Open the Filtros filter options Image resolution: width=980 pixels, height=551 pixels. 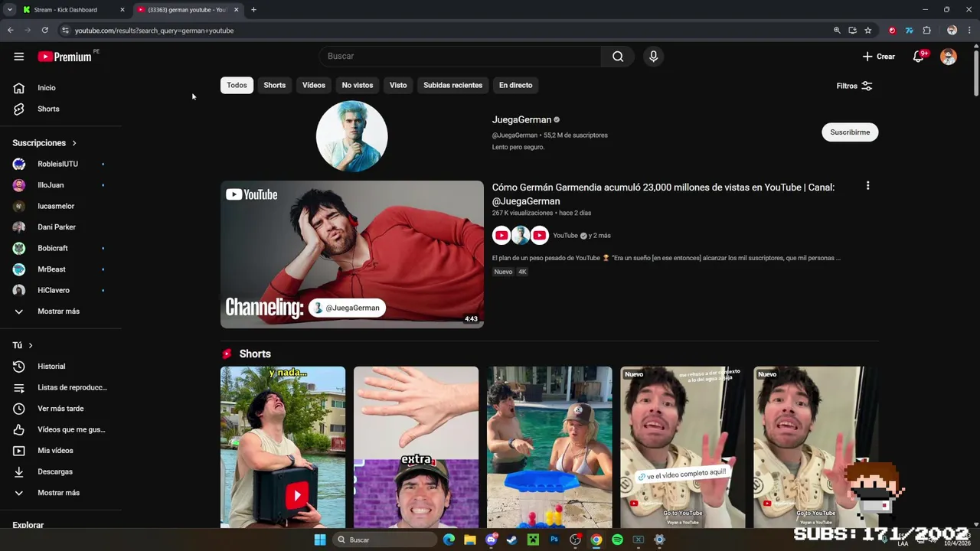tap(854, 86)
